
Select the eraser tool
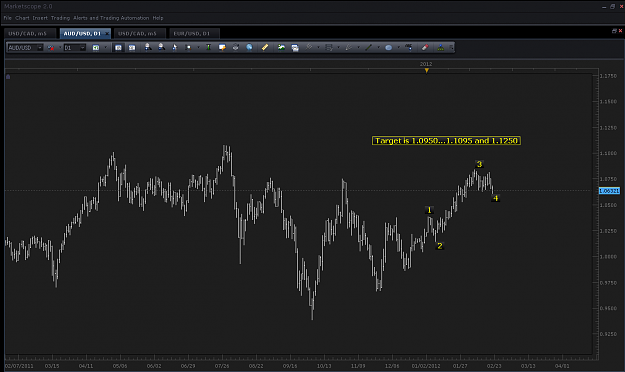pyautogui.click(x=425, y=47)
